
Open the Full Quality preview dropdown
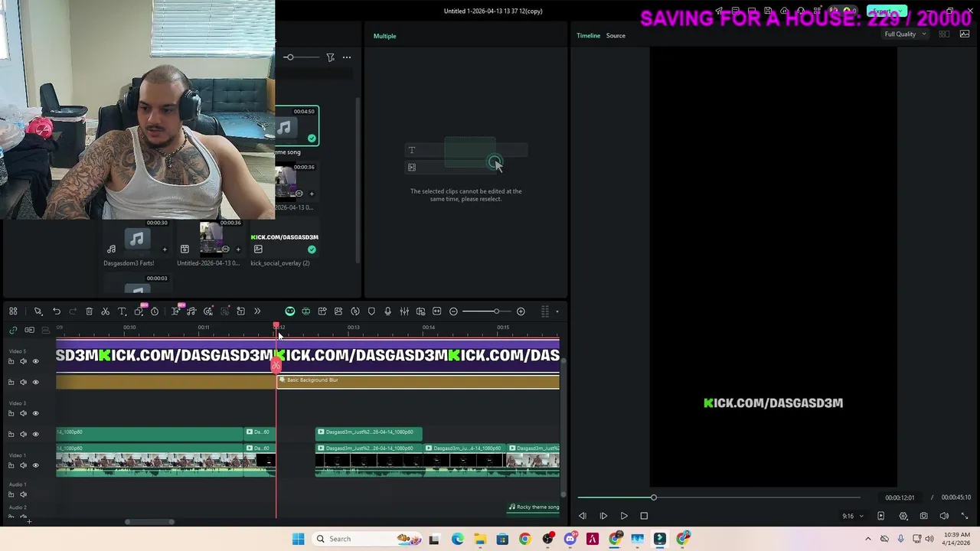pos(905,34)
